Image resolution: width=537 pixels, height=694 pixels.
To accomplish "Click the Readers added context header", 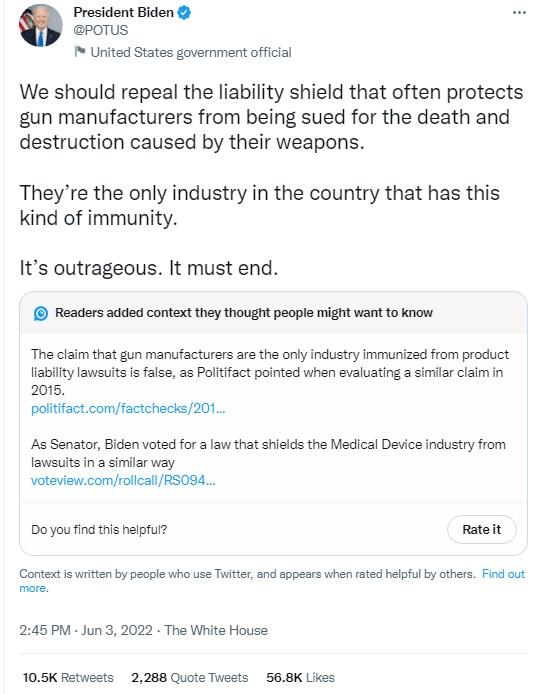I will coord(243,312).
